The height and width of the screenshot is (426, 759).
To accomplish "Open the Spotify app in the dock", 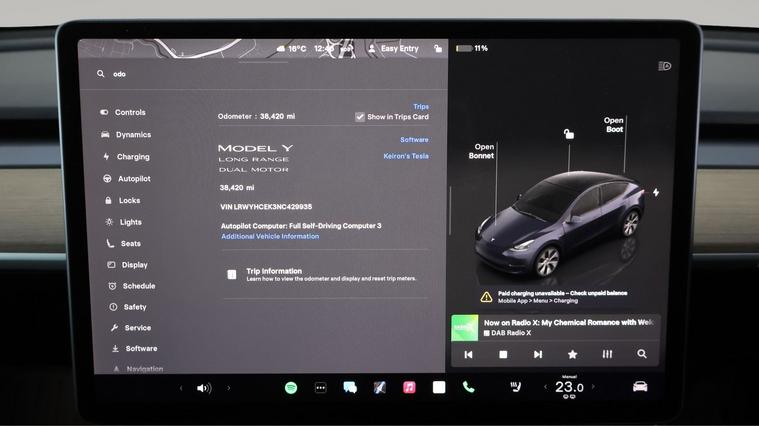I will coord(291,388).
